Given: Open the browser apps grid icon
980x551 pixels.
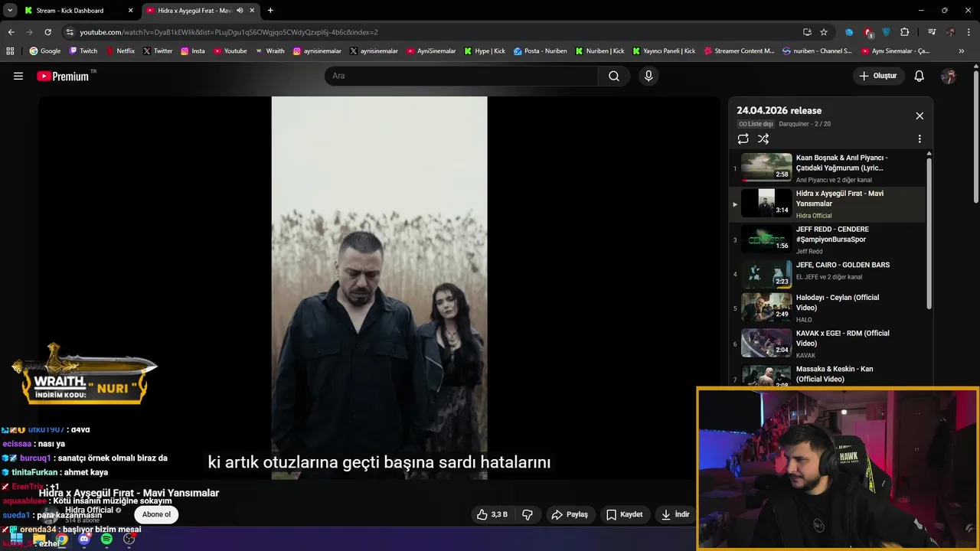Looking at the screenshot, I should 10,51.
